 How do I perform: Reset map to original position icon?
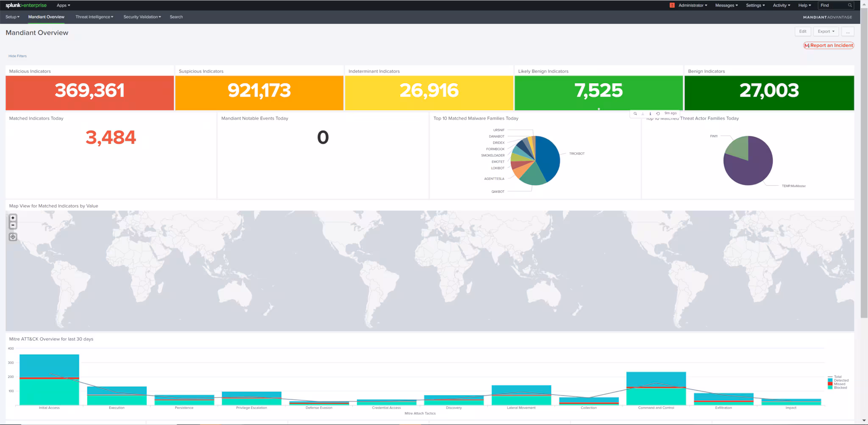(x=13, y=237)
